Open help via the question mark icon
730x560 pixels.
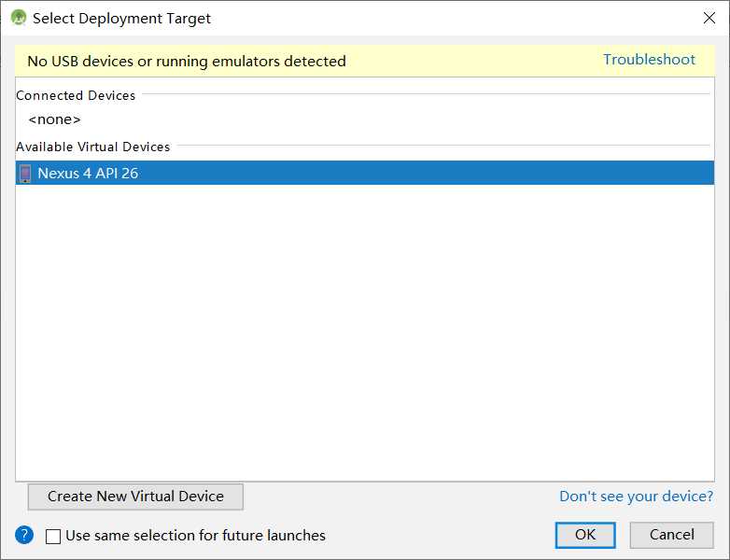[24, 535]
